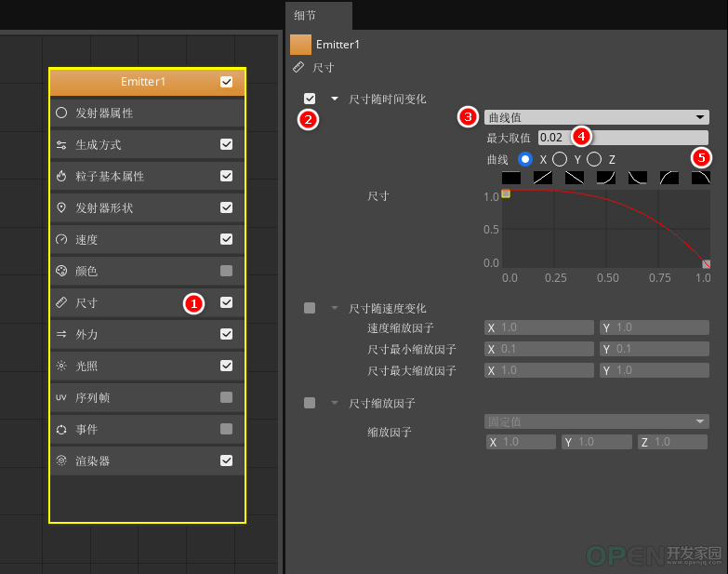Screen dimensions: 728x574
Task: Apply the linear falling curve preset
Action: click(575, 178)
